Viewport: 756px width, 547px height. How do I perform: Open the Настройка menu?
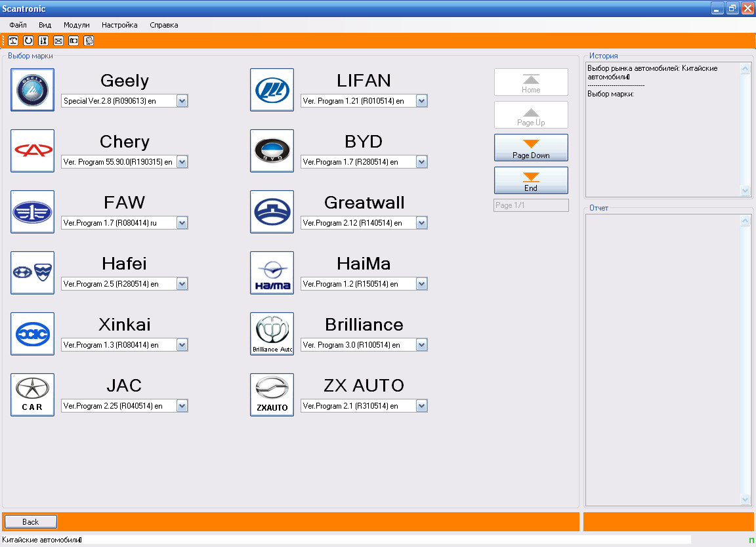[119, 25]
